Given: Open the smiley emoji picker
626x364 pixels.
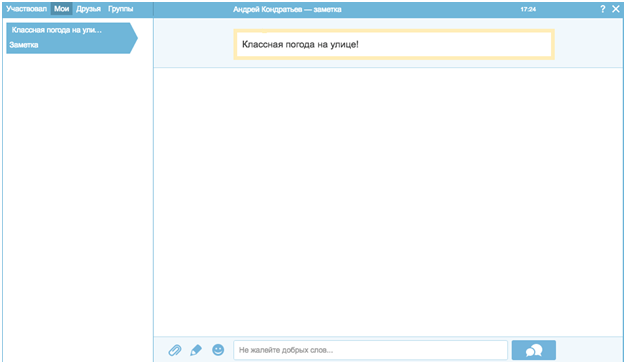Looking at the screenshot, I should pos(218,350).
